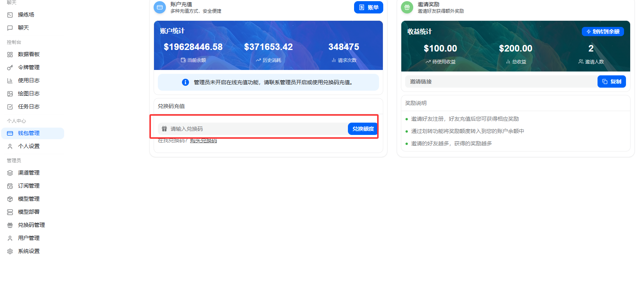Click the 令牌管理 key icon

click(10, 68)
